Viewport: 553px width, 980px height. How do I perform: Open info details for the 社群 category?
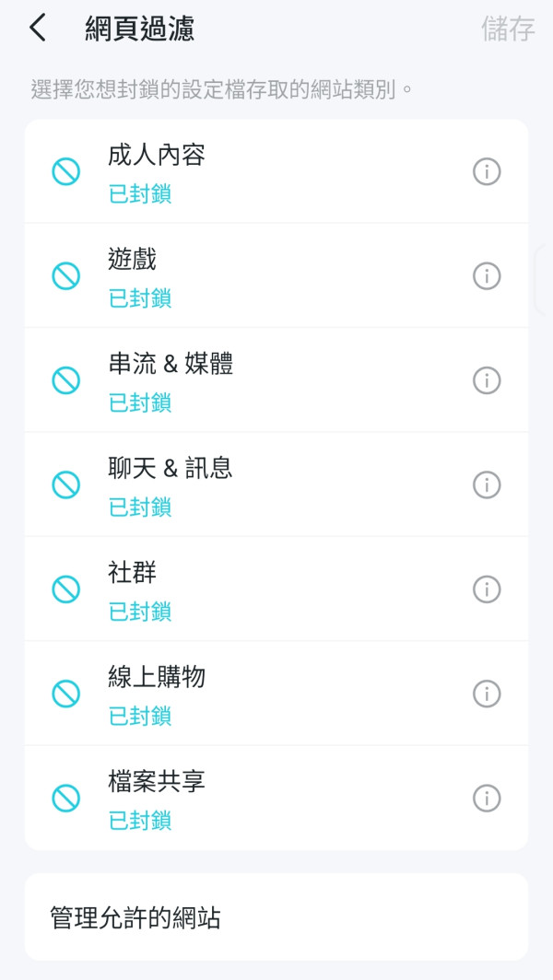[x=487, y=589]
